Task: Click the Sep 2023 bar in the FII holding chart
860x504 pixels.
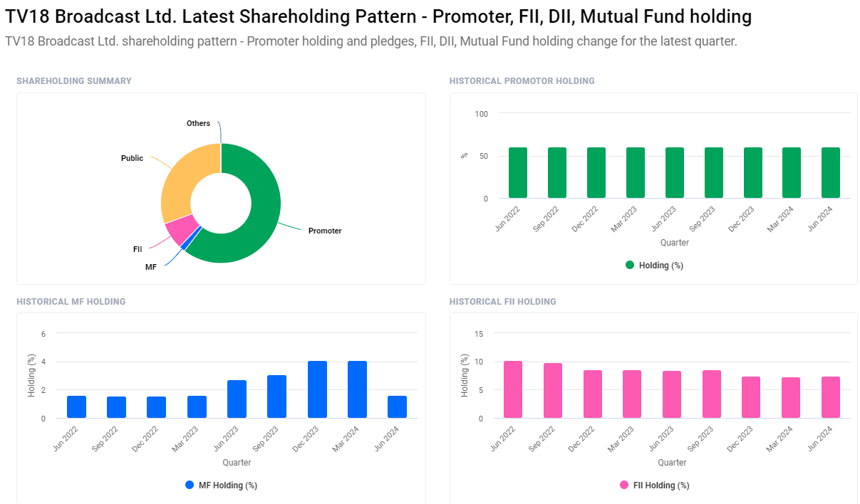Action: click(x=712, y=394)
